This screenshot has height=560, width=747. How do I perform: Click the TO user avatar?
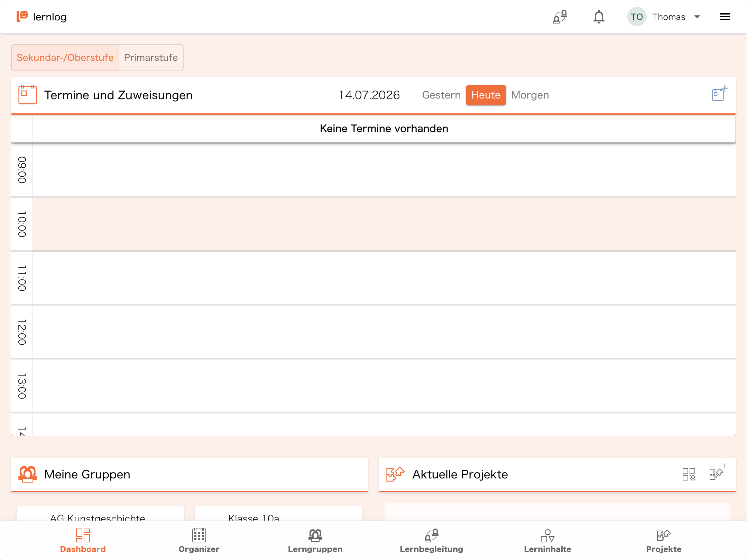click(637, 17)
